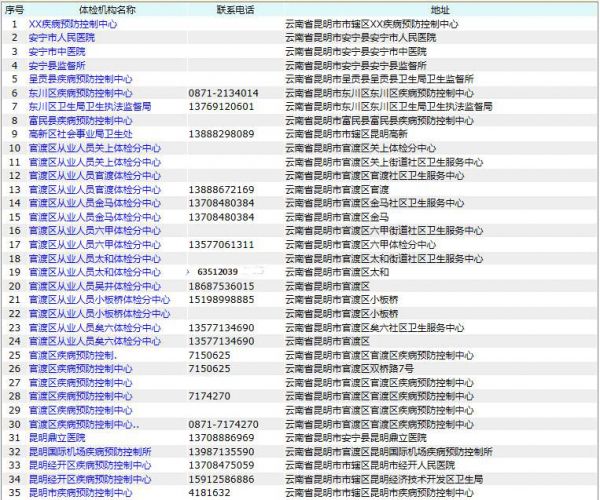Viewport: 600px width, 500px height.
Task: Open 呈贡县疾病预防控制中心 link
Action: 80,78
